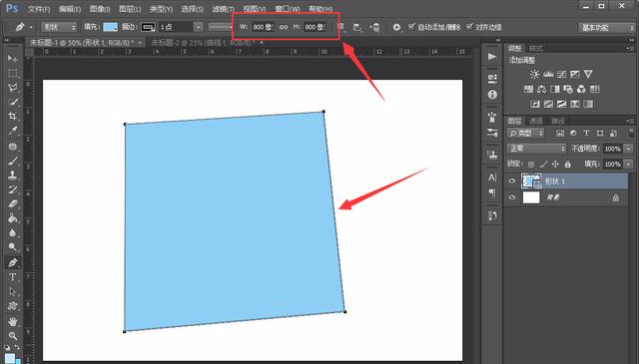Select the Crop tool
This screenshot has height=364, width=639.
13,116
